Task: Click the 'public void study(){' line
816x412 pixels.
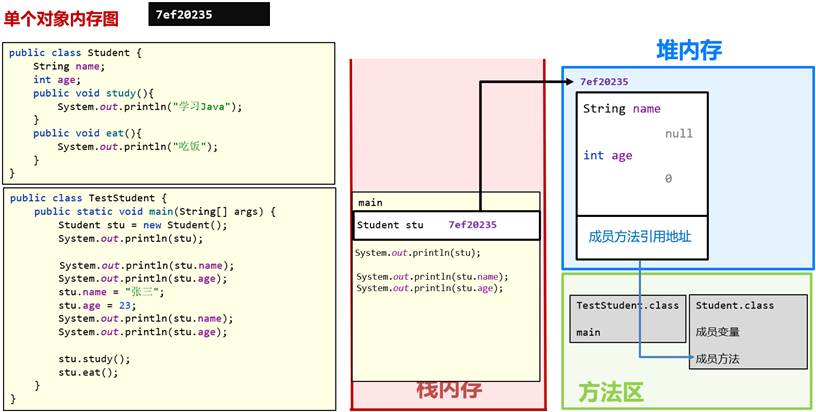Action: [x=94, y=93]
